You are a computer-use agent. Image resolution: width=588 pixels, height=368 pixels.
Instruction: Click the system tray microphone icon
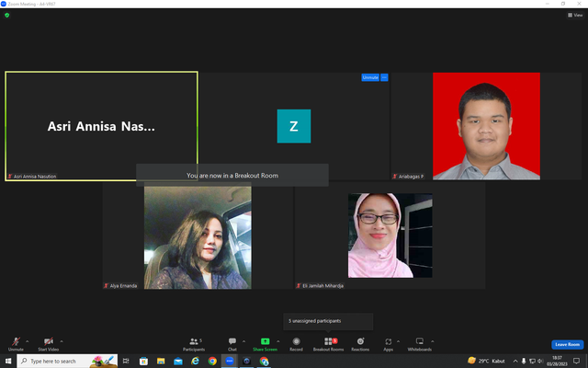point(524,361)
